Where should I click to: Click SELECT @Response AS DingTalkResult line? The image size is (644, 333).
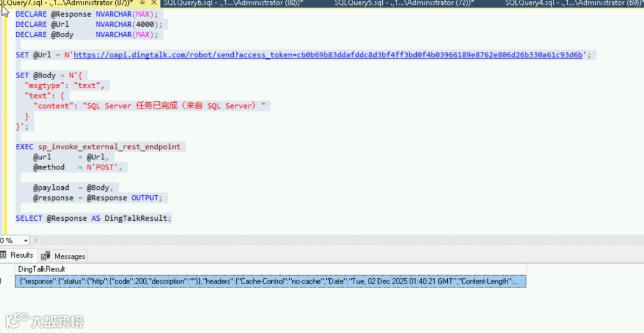tap(94, 218)
